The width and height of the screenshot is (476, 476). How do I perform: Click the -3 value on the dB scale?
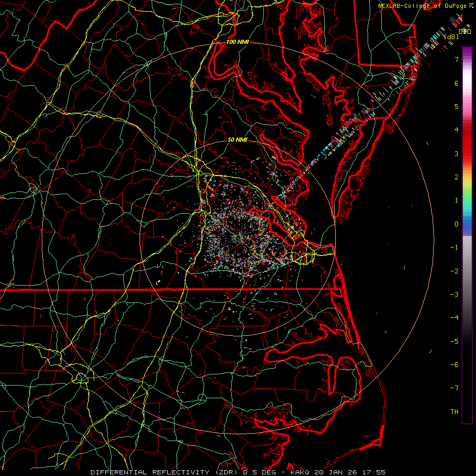[x=454, y=295]
